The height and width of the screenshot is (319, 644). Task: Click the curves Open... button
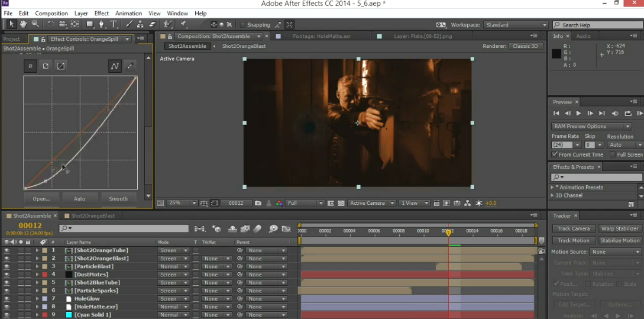41,198
